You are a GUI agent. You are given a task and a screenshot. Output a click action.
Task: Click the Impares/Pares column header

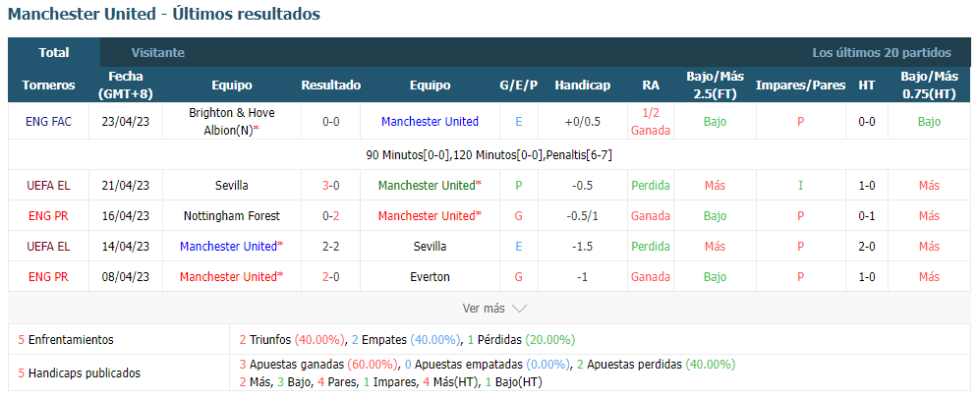point(800,85)
